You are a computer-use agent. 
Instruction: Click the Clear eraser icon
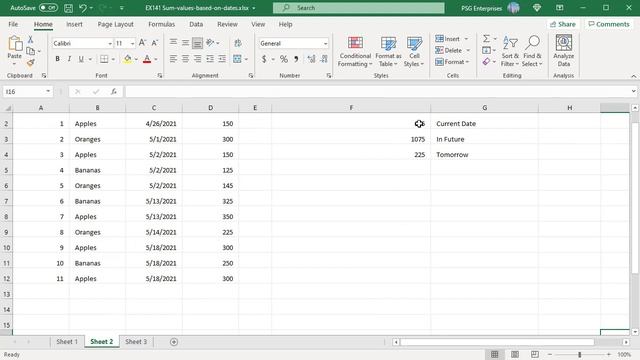(x=486, y=62)
